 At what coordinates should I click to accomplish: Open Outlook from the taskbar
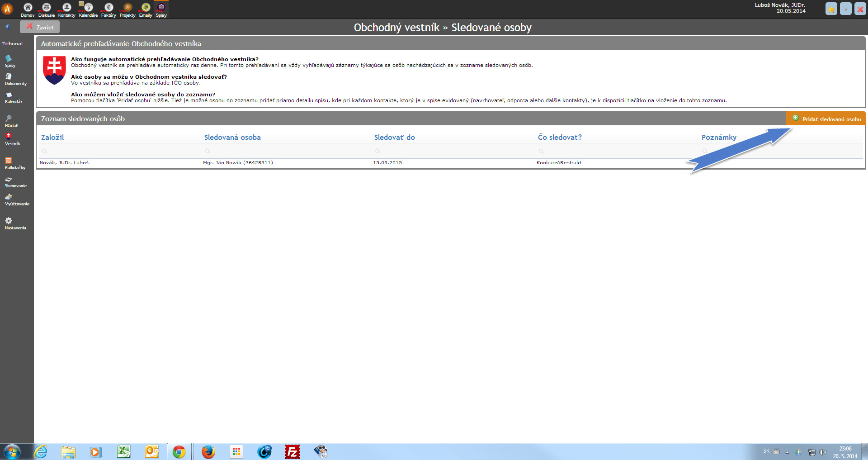click(152, 451)
